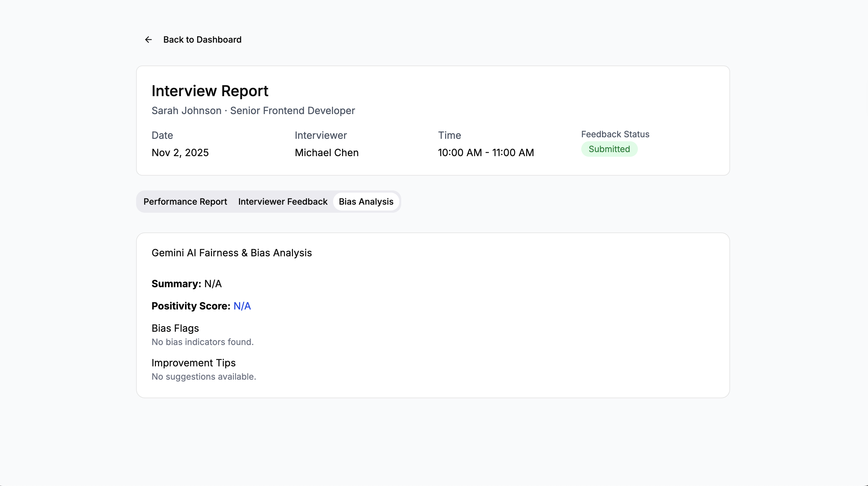The image size is (868, 486).
Task: Click Gemini AI Fairness & Bias Analysis title
Action: point(231,253)
